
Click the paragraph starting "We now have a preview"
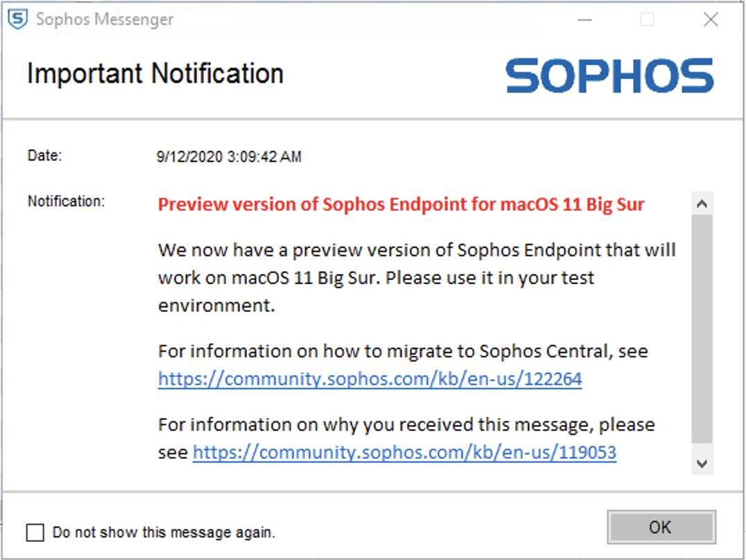[x=417, y=278]
